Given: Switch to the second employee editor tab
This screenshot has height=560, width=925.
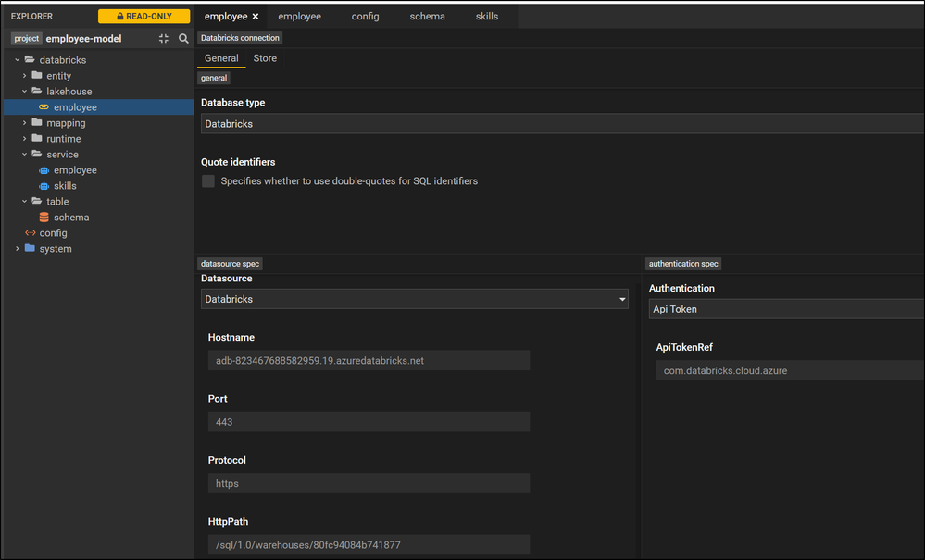Looking at the screenshot, I should point(300,17).
